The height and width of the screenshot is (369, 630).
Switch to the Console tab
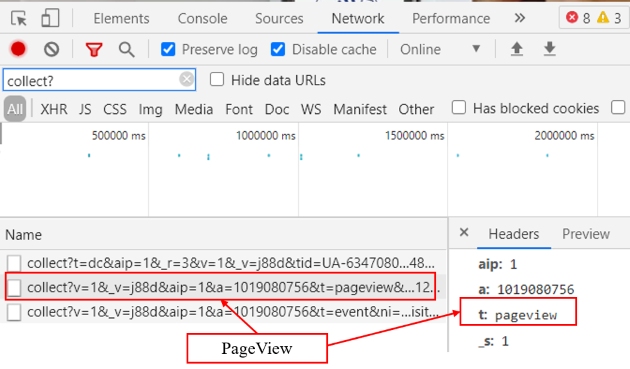(x=202, y=18)
